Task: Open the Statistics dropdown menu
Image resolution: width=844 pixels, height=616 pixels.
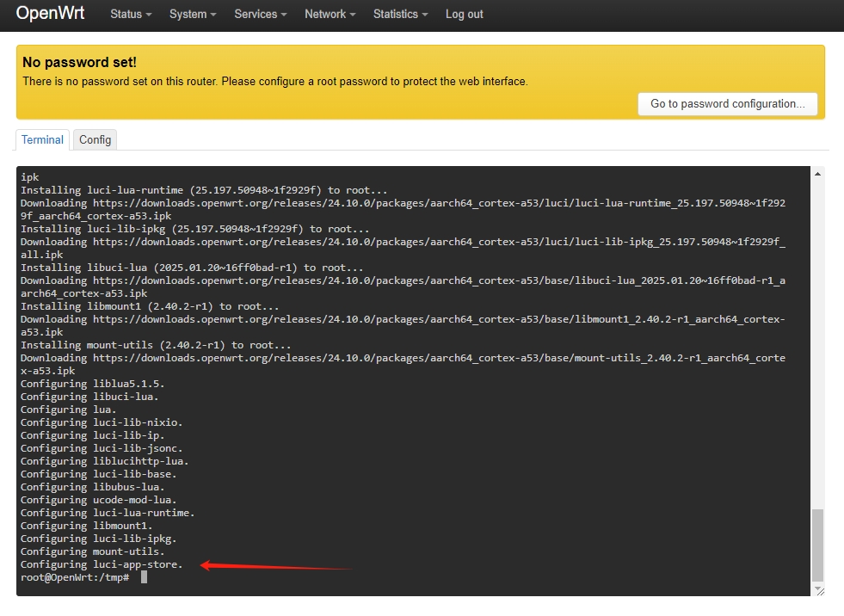Action: coord(400,15)
